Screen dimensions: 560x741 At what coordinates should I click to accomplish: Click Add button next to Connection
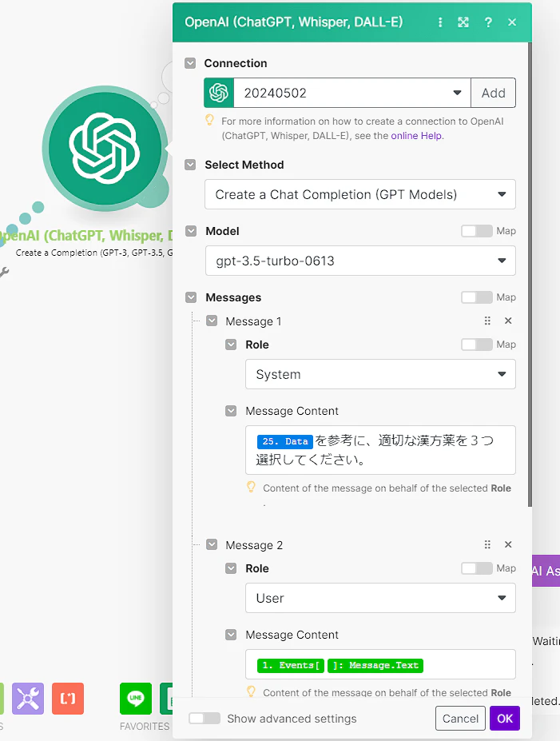(x=494, y=93)
